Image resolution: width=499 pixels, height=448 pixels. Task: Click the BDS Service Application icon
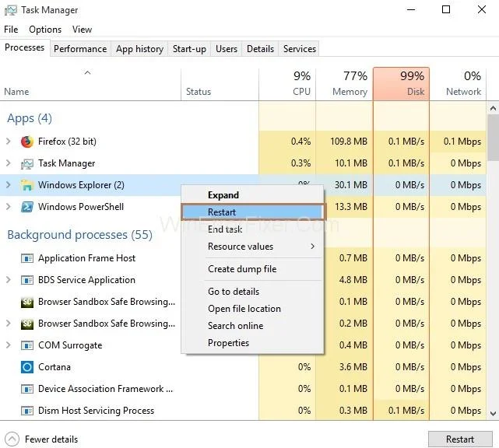pyautogui.click(x=27, y=280)
